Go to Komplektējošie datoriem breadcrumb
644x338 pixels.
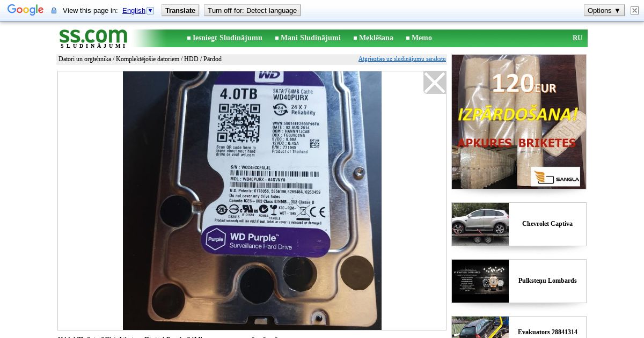click(148, 59)
